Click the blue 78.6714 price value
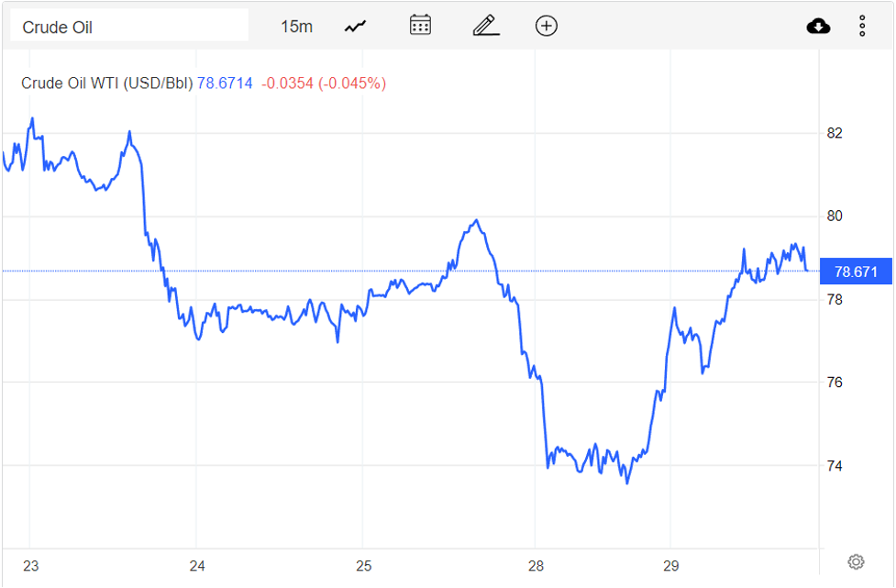Viewport: 896px width, 588px height. (224, 83)
